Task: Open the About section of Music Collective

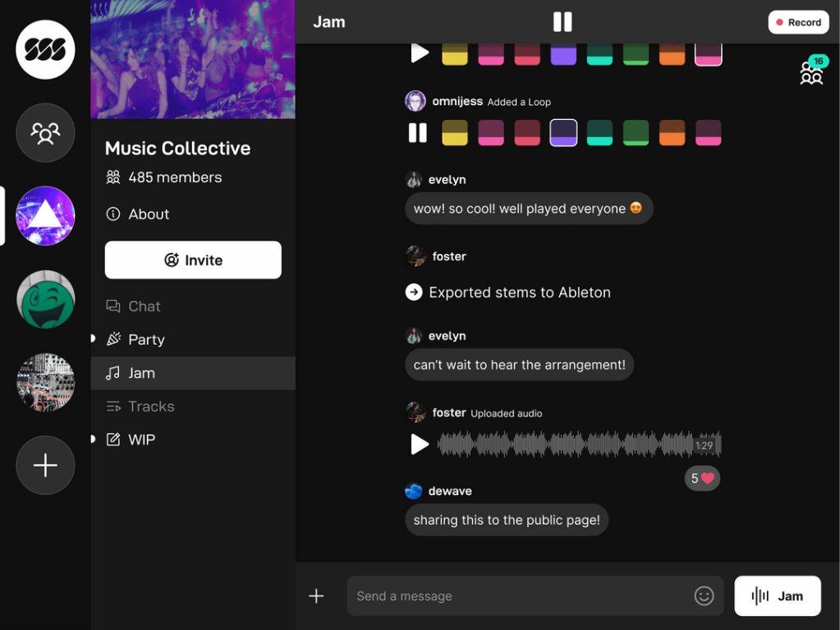Action: point(149,214)
